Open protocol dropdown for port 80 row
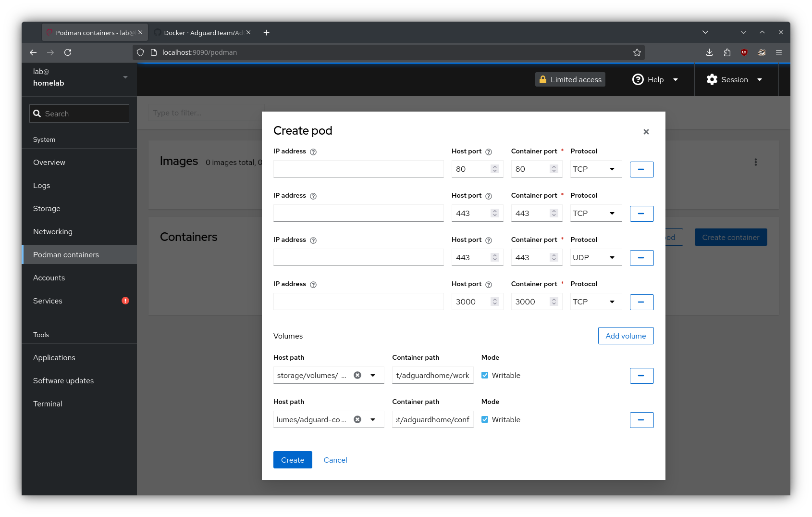Viewport: 812px width, 517px height. (x=595, y=169)
